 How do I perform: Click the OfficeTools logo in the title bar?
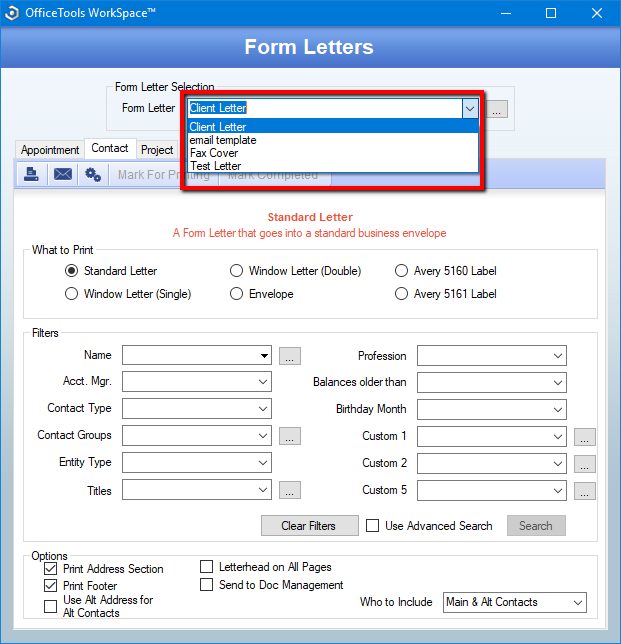(x=12, y=13)
